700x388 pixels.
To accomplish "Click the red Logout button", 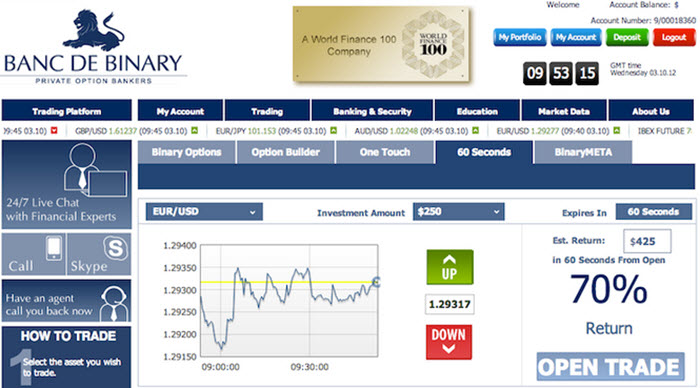I will pyautogui.click(x=674, y=38).
